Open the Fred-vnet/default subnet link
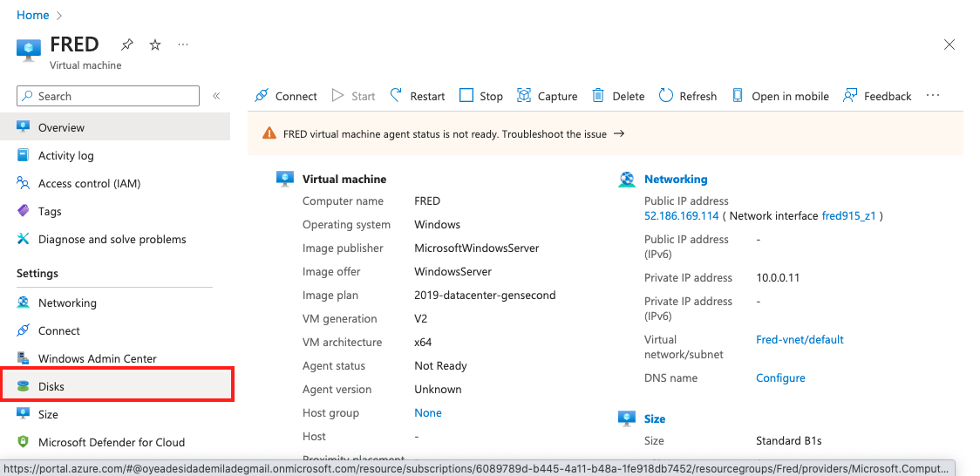980x476 pixels. tap(800, 339)
